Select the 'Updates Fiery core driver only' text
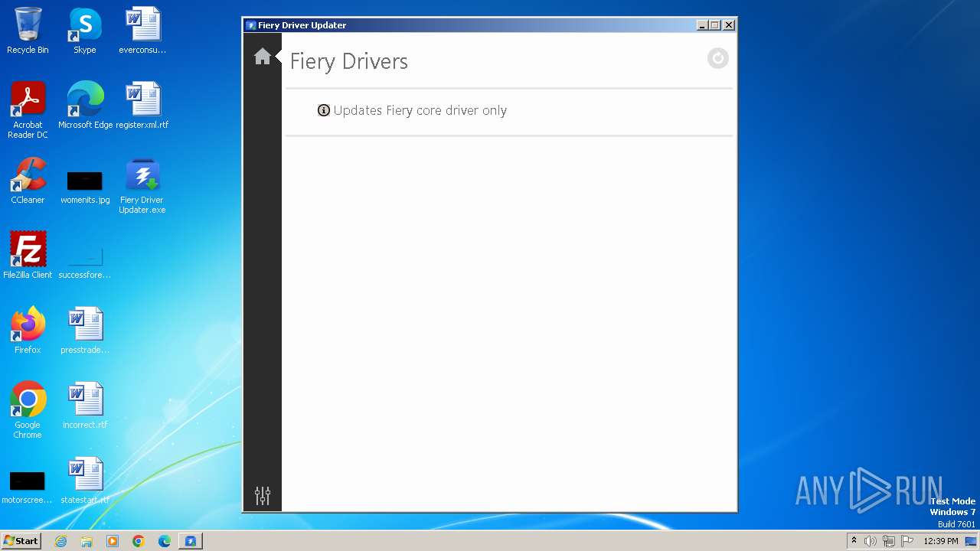Viewport: 980px width, 551px height. 420,110
